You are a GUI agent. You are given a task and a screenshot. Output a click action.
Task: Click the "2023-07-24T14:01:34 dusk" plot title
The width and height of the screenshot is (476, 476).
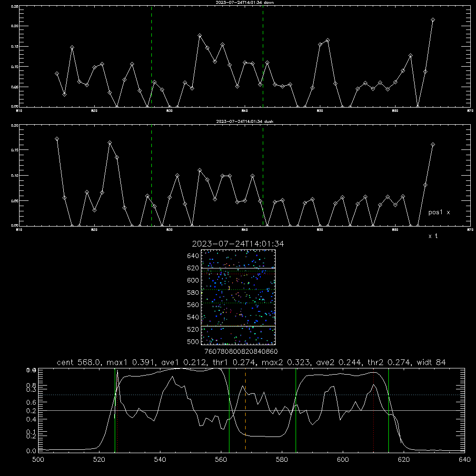pyautogui.click(x=245, y=121)
